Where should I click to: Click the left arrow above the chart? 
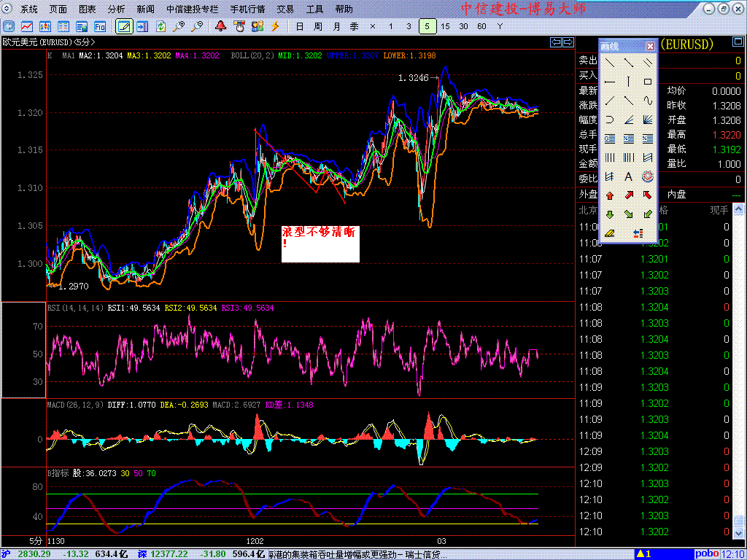click(x=555, y=42)
